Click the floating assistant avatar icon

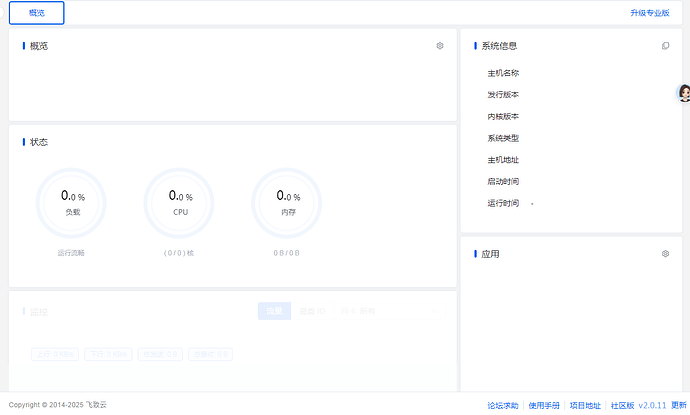[x=684, y=93]
